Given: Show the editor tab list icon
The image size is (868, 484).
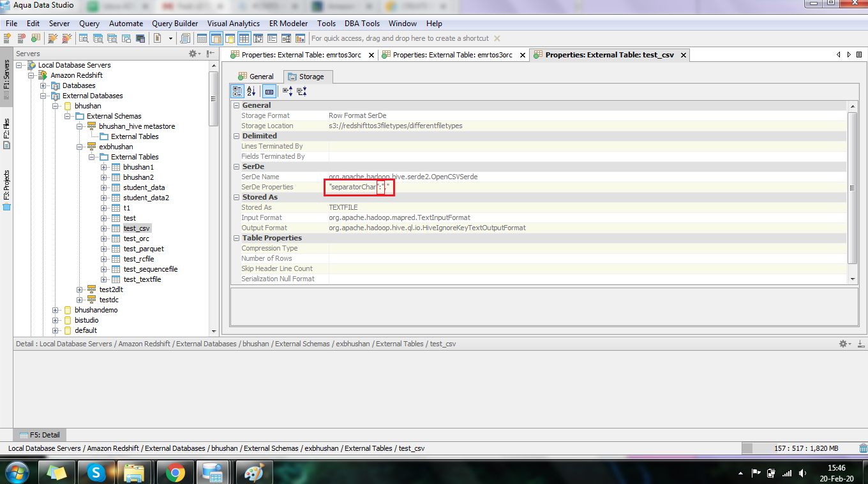Looking at the screenshot, I should [x=859, y=55].
